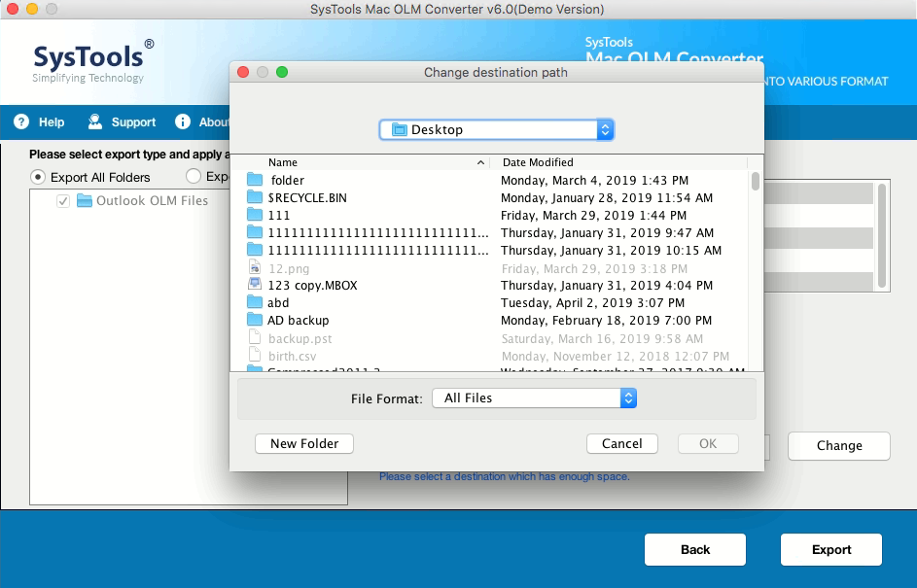Click the abd folder icon
Image resolution: width=917 pixels, height=588 pixels.
[255, 301]
